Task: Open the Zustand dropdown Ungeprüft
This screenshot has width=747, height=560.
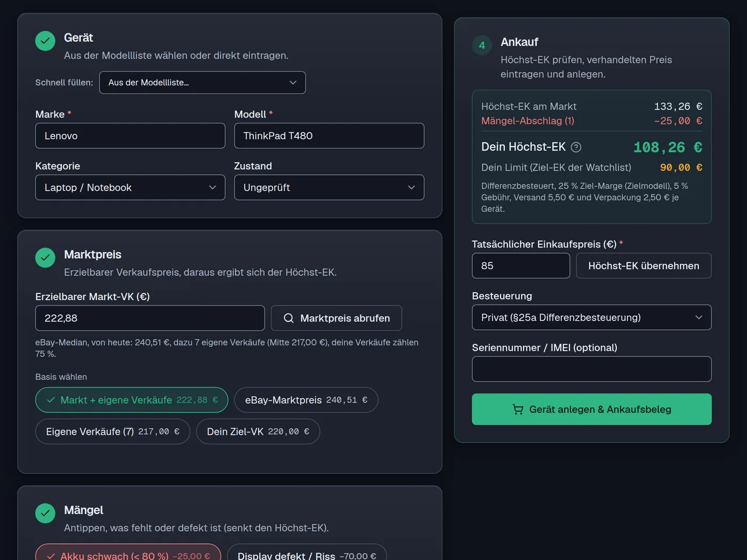Action: 329,187
